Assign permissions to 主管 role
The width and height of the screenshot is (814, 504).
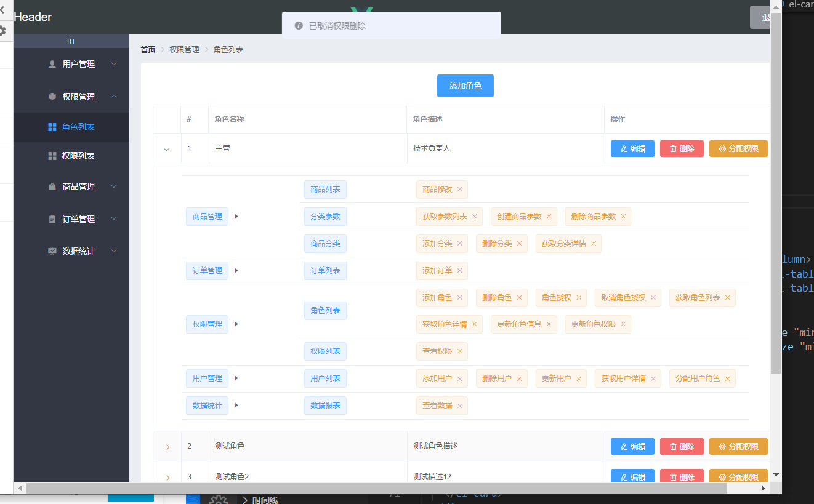click(738, 148)
